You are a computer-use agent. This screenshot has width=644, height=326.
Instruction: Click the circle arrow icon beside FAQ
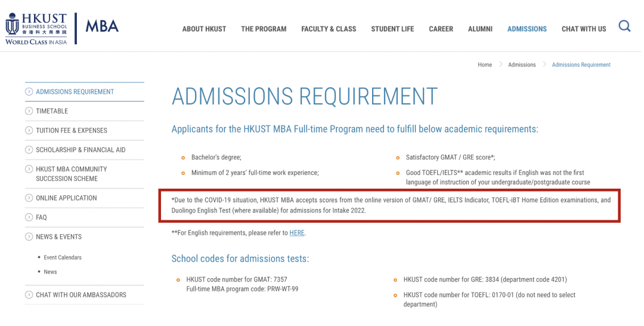tap(29, 217)
